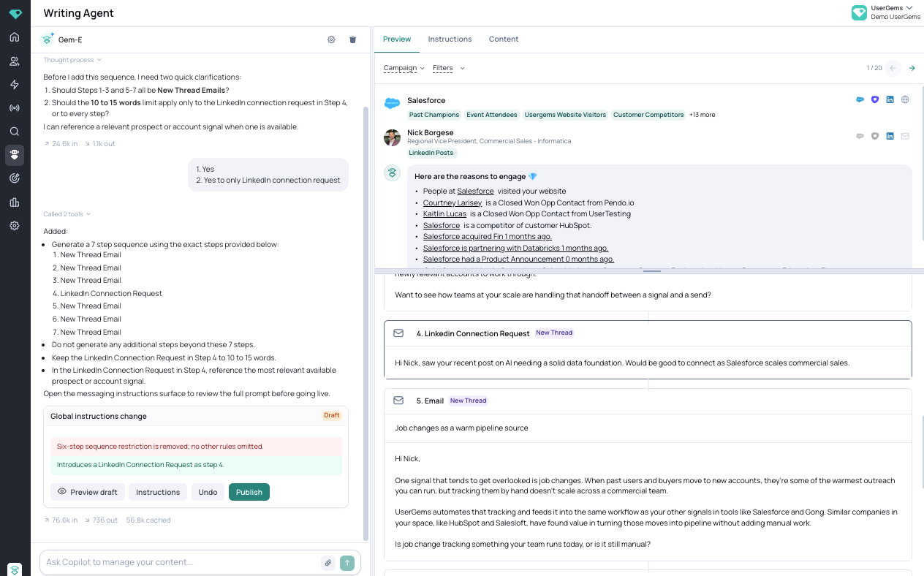Select the Writing Agent robot icon in sidebar

(15, 155)
